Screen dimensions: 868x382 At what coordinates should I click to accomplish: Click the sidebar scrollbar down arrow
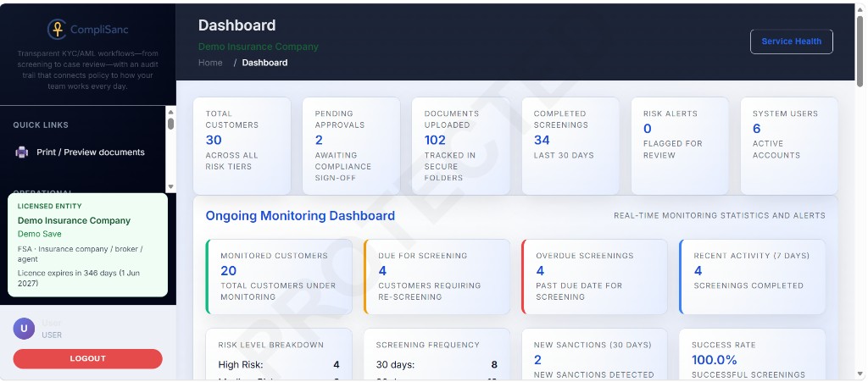coord(170,187)
